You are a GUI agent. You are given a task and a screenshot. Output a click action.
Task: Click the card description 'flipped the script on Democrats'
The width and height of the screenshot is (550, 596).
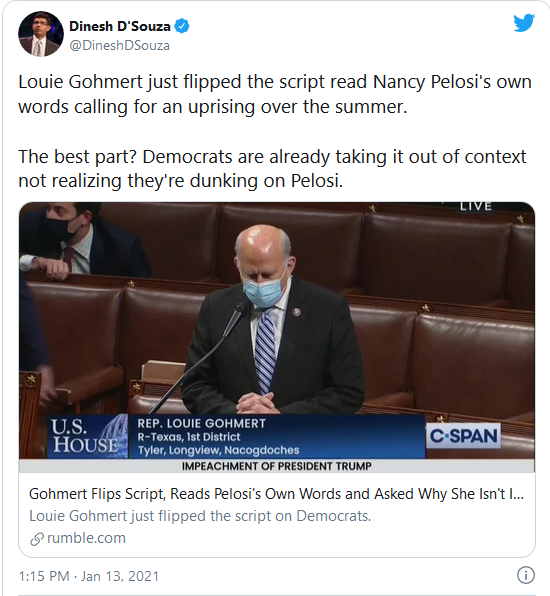click(200, 516)
